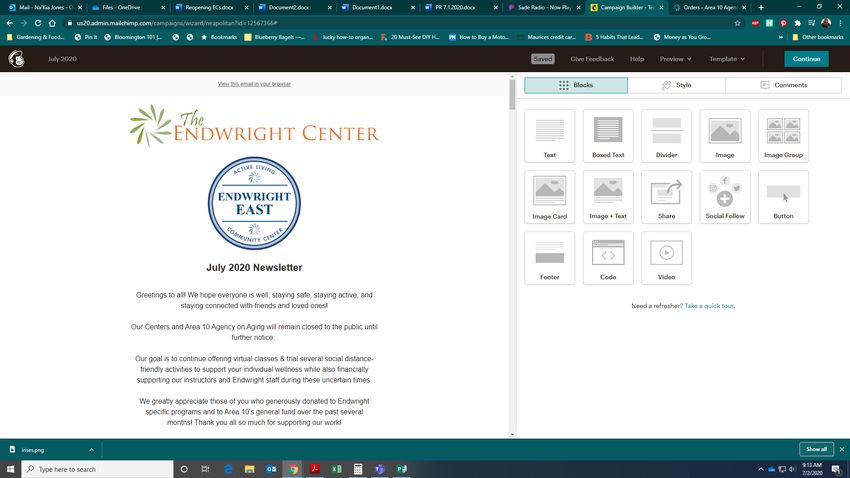Screen dimensions: 850x478
Task: Open File Explorer from the taskbar
Action: point(249,469)
